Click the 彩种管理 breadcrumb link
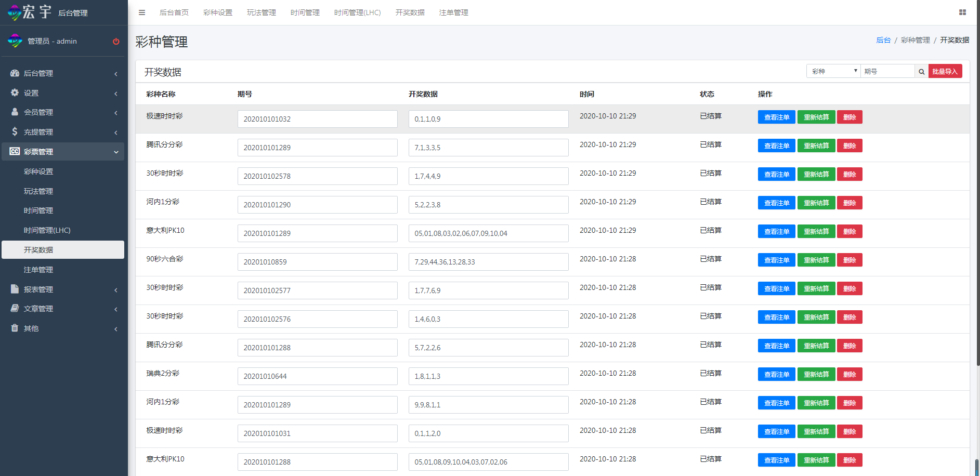Screen dimensions: 980x476 click(x=916, y=40)
